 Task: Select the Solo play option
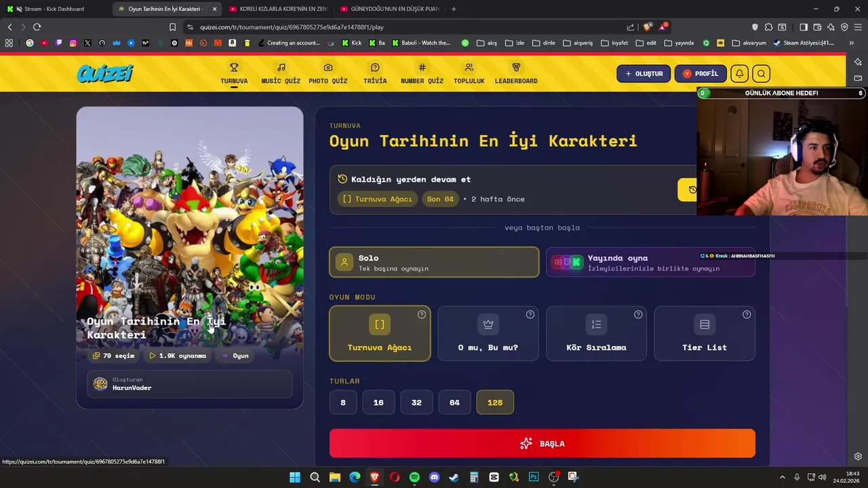pyautogui.click(x=434, y=262)
